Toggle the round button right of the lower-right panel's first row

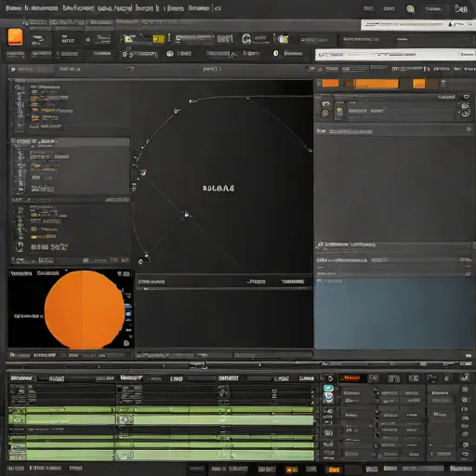click(x=465, y=390)
